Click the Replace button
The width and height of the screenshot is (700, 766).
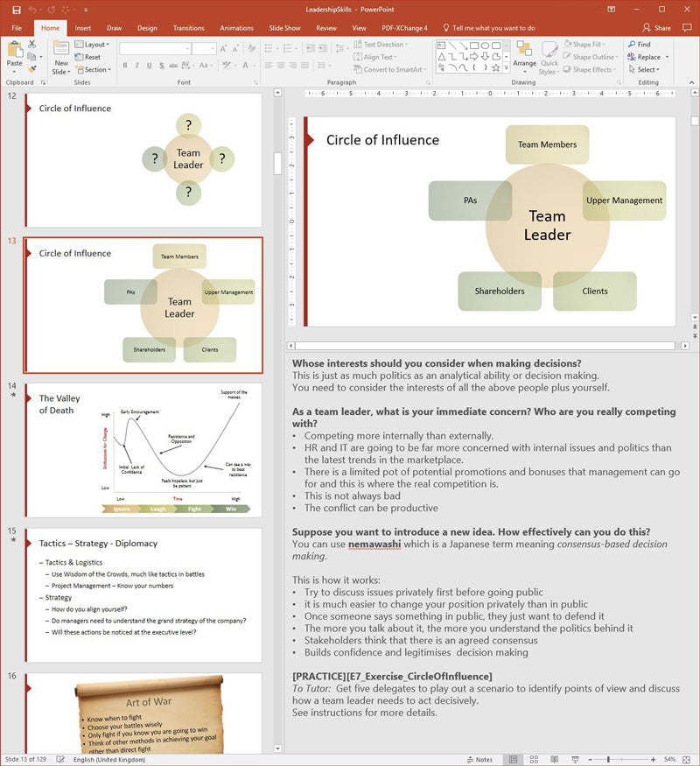coord(644,57)
